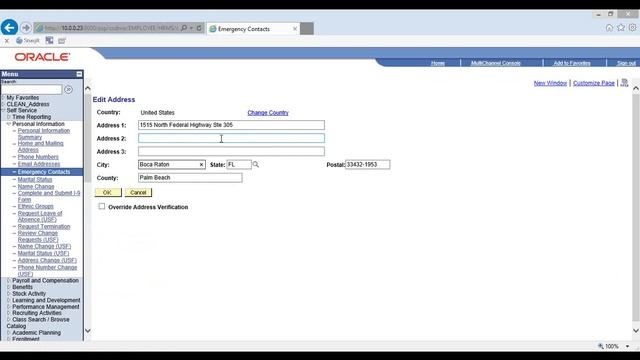Open Customize Page link
The width and height of the screenshot is (640, 360).
[593, 83]
